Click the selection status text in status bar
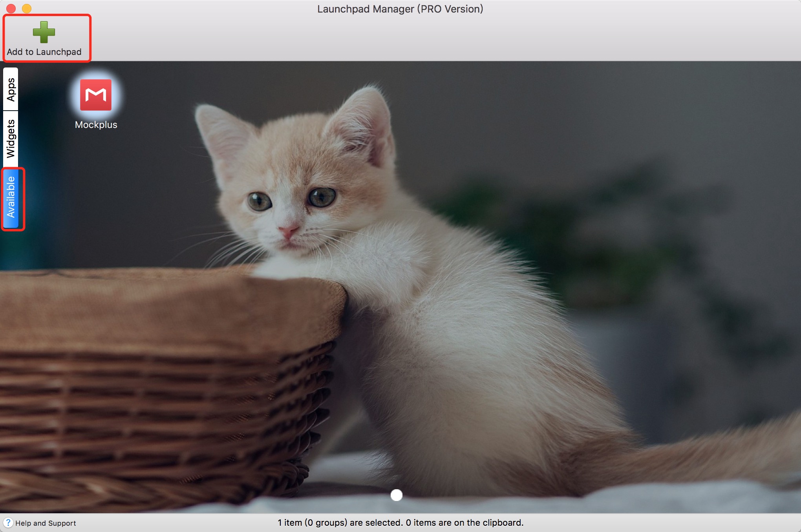This screenshot has height=532, width=801. click(x=400, y=523)
